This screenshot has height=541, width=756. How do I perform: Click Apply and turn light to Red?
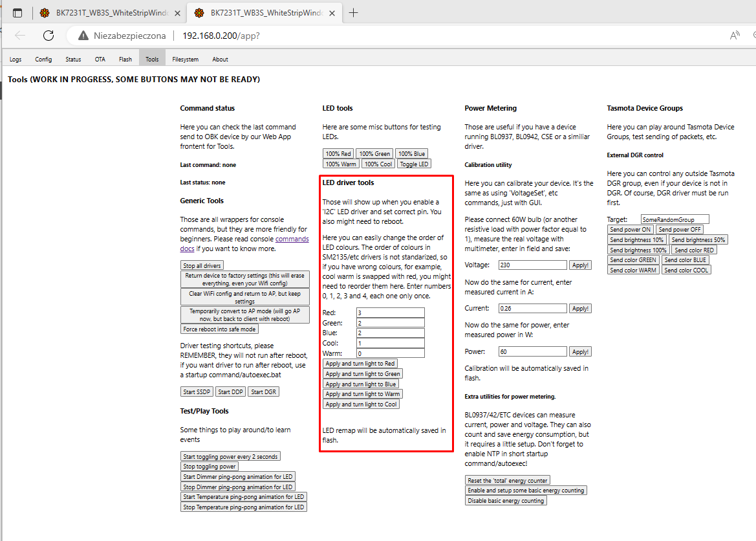(x=360, y=364)
